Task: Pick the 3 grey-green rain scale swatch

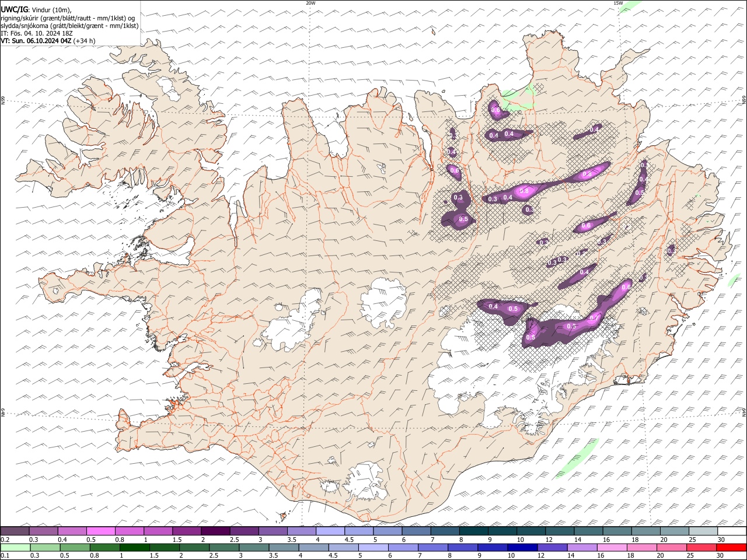Action: pyautogui.click(x=254, y=548)
